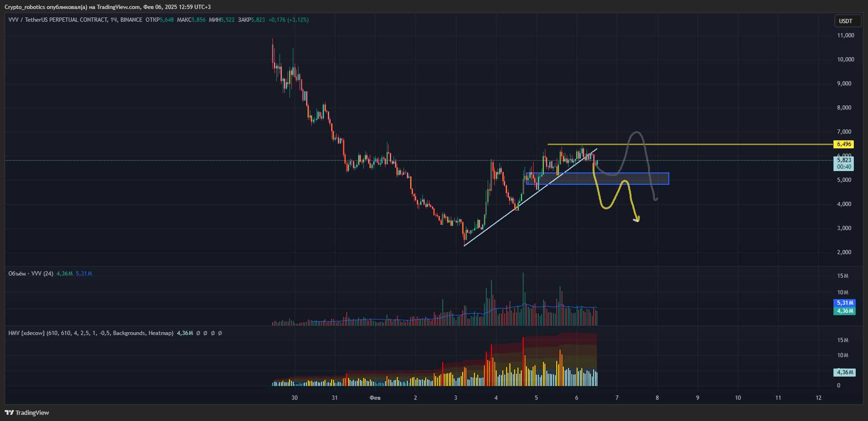Image resolution: width=868 pixels, height=421 pixels.
Task: Click the 2,000 price scale label
Action: [844, 252]
